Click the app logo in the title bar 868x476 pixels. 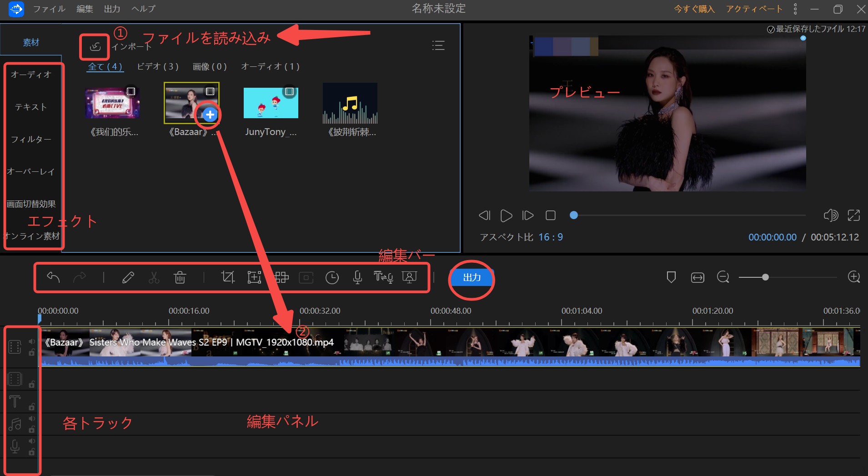16,9
